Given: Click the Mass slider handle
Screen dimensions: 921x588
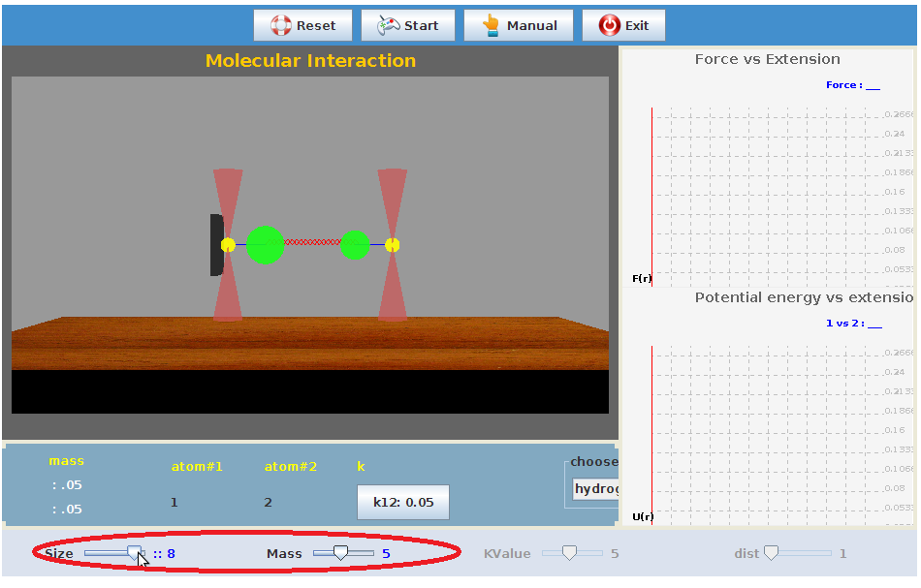Looking at the screenshot, I should tap(340, 552).
